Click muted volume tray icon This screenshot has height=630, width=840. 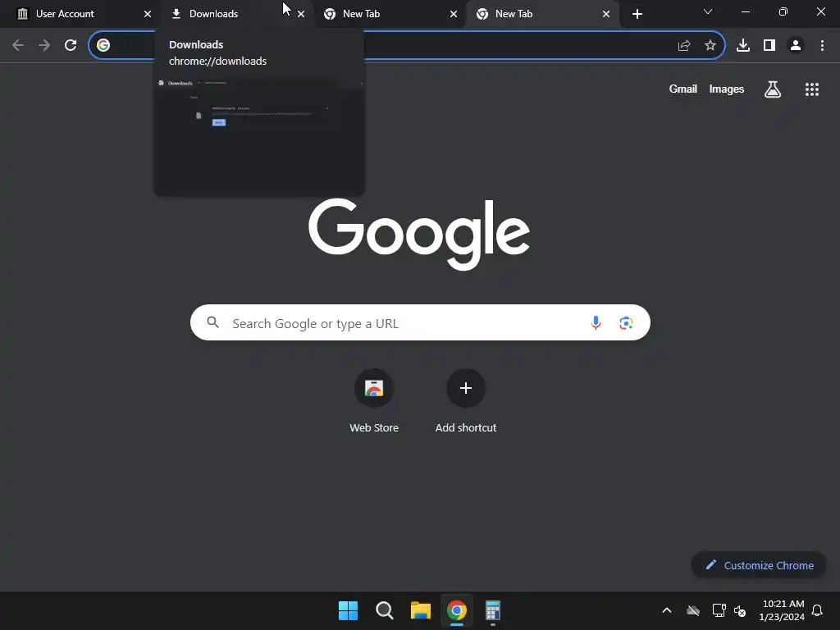pyautogui.click(x=740, y=610)
